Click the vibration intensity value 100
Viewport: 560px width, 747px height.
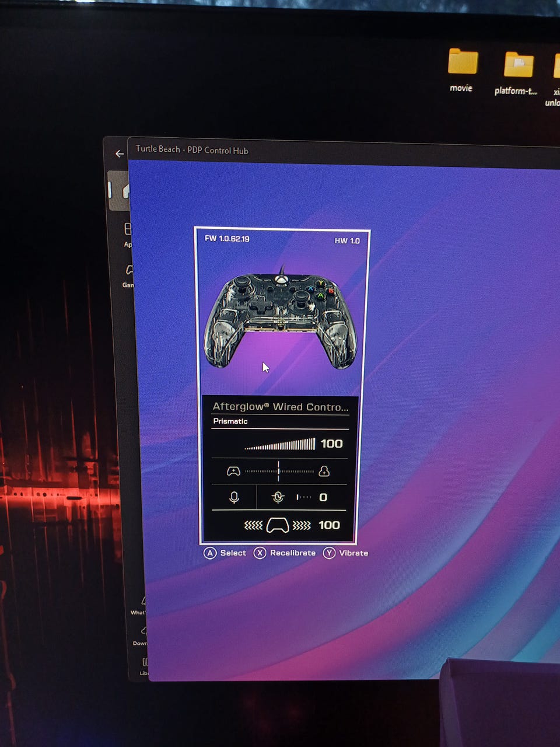[329, 525]
